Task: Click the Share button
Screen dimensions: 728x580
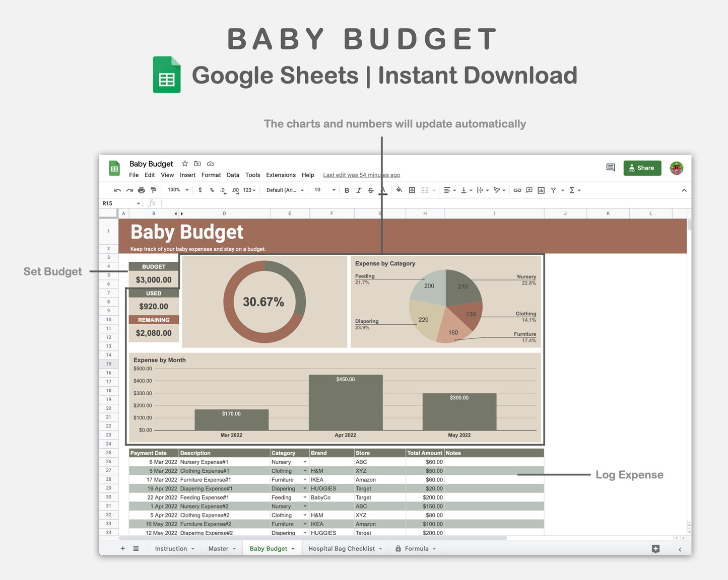Action: [642, 168]
